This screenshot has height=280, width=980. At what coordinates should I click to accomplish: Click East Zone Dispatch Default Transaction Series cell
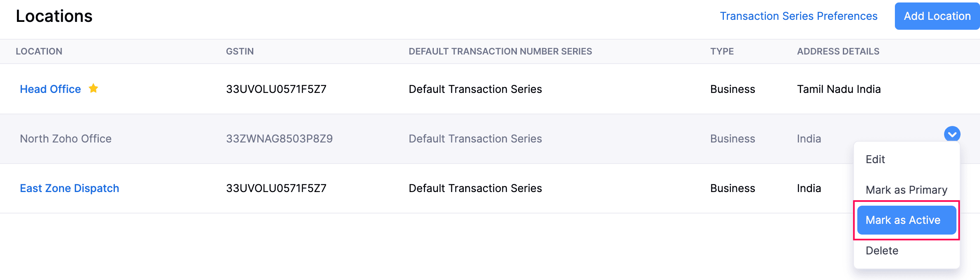coord(475,188)
